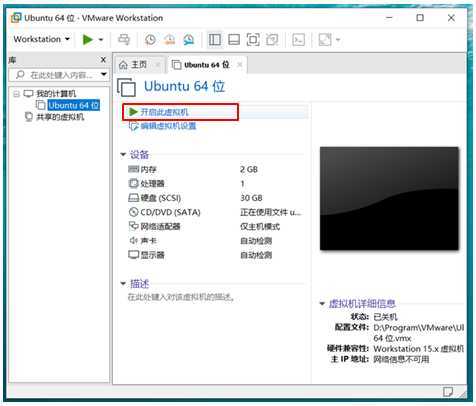Open the 声卡 device entry
Viewport: 476px width, 406px height.
(148, 241)
